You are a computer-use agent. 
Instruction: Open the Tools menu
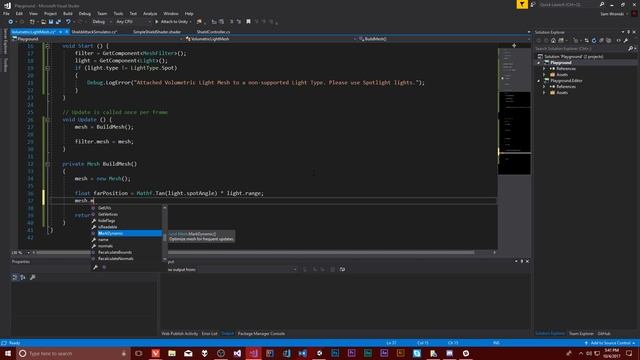tap(118, 13)
